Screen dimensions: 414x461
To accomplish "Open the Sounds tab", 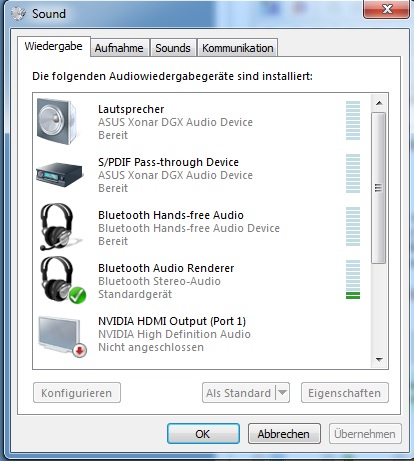I will (173, 48).
